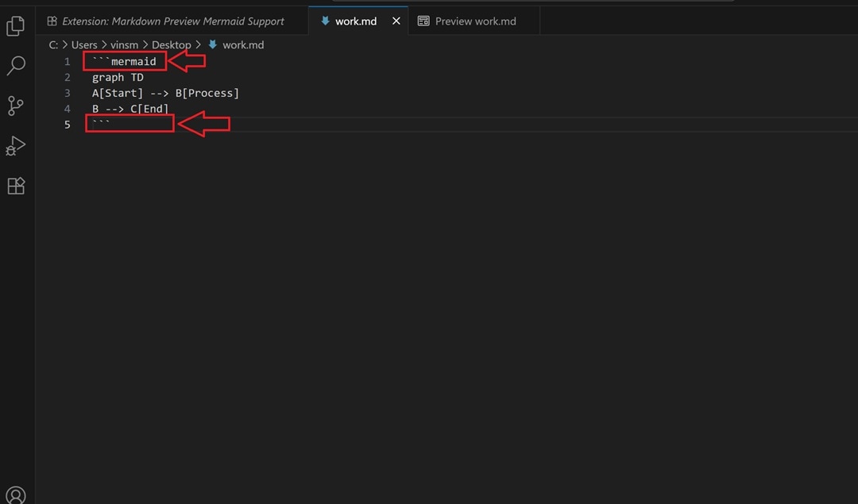Screen dimensions: 858x504
Task: Open the Search view
Action: 15,66
